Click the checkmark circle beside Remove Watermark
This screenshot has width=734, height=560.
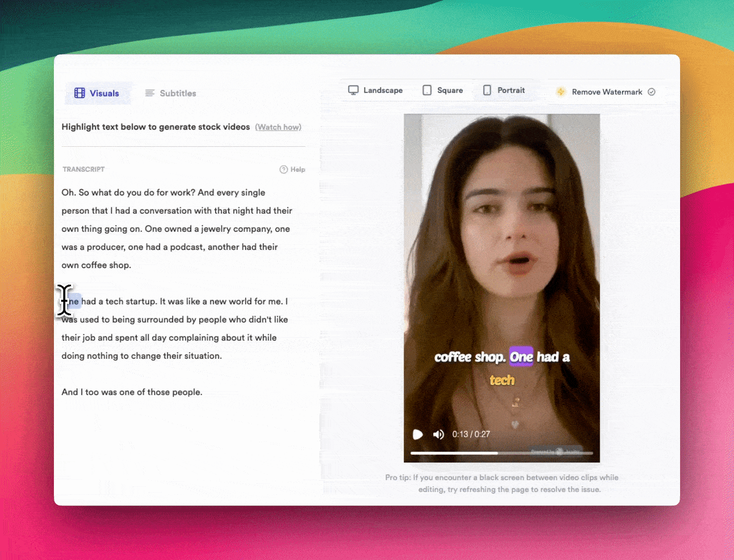(652, 92)
